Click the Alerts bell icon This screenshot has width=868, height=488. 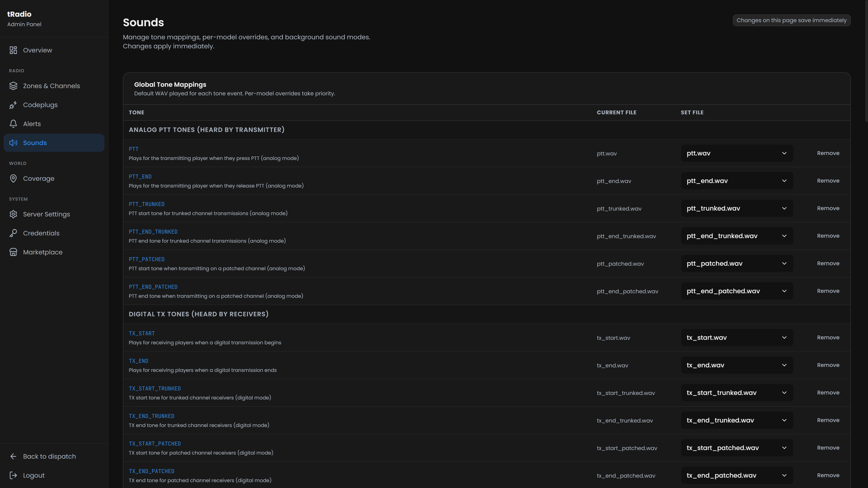point(13,124)
